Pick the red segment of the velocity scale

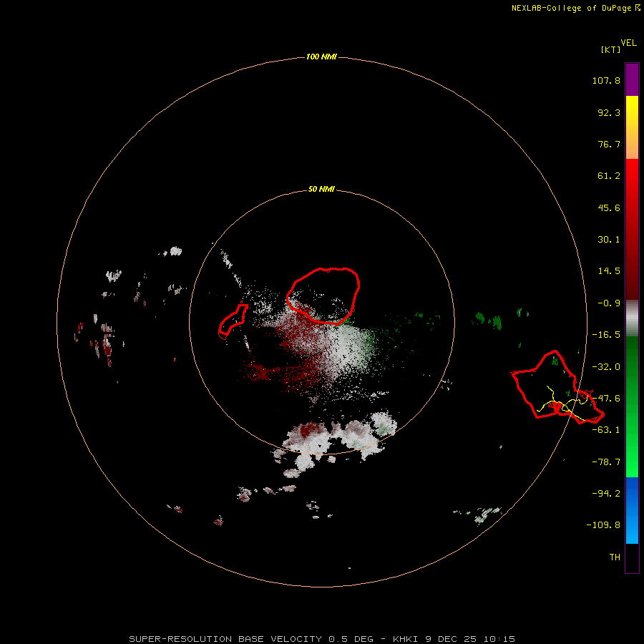point(632,229)
